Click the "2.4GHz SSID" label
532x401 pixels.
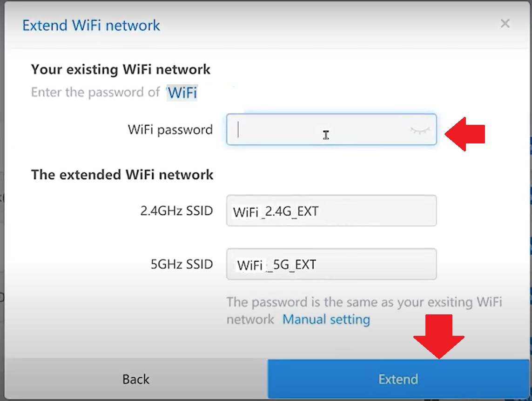coord(176,211)
